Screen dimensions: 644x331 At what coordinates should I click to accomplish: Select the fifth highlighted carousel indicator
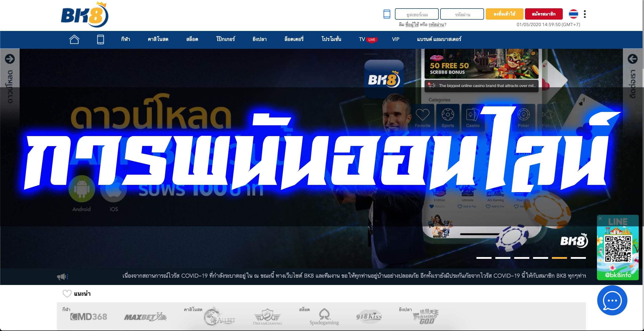point(559,258)
